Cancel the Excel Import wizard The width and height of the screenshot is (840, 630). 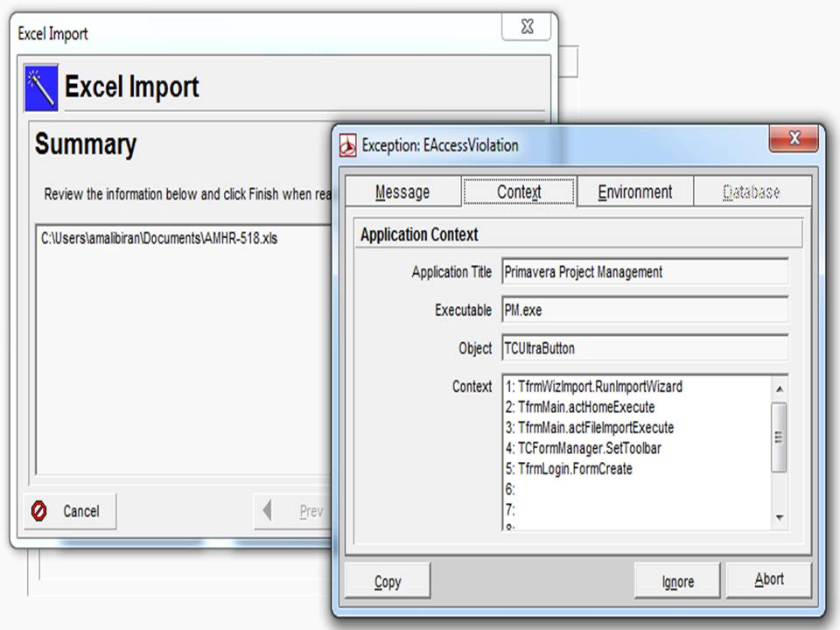pyautogui.click(x=70, y=510)
